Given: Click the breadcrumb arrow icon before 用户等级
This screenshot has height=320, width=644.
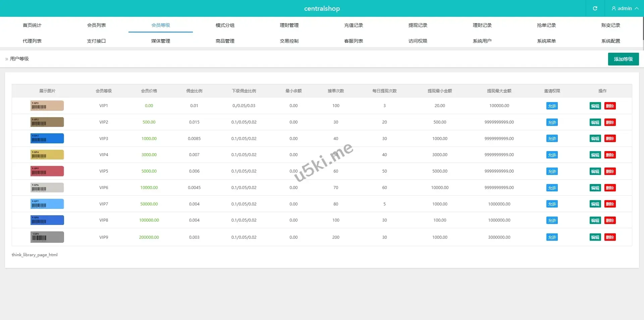Looking at the screenshot, I should pos(7,59).
